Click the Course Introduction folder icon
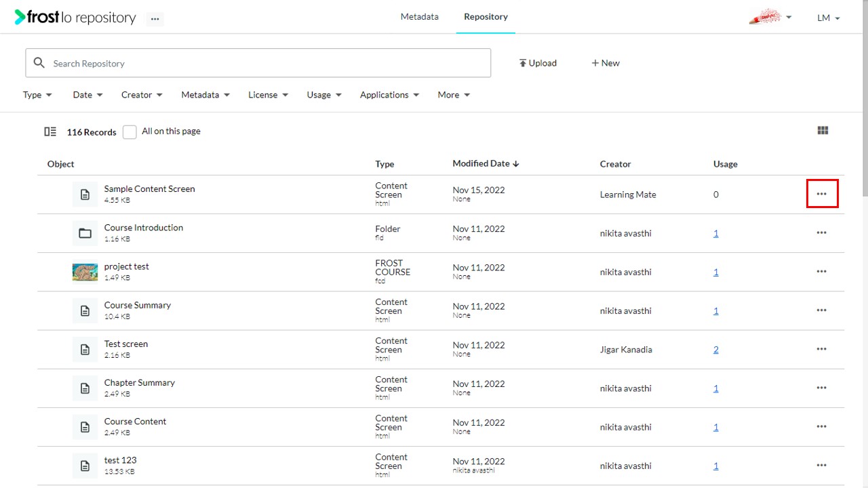Screen dimensions: 868x488 (85, 233)
